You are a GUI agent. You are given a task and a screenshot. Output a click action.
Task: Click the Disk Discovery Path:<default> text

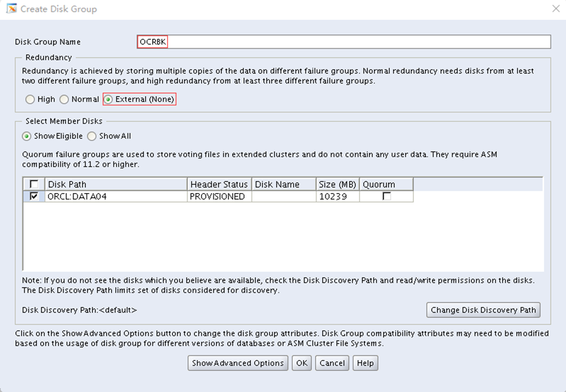79,310
